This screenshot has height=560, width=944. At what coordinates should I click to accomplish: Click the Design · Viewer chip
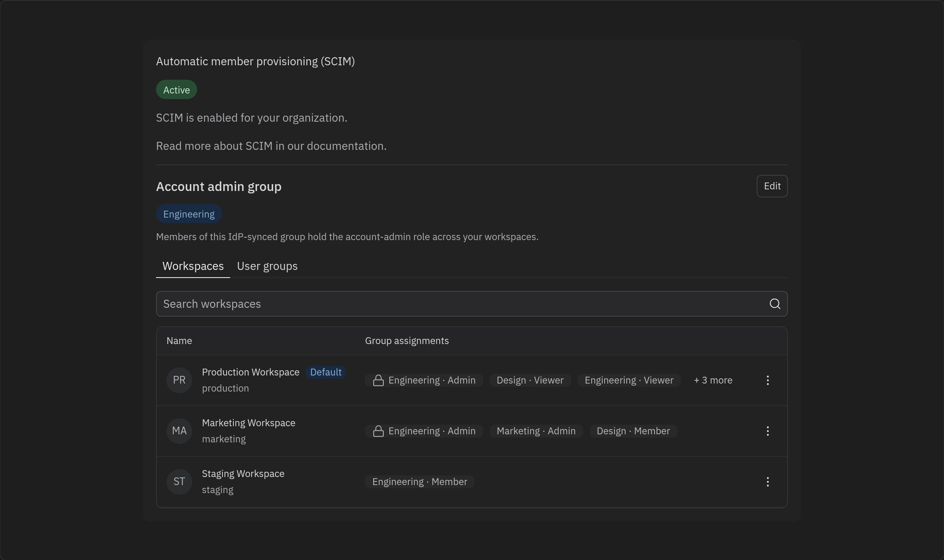coord(530,380)
